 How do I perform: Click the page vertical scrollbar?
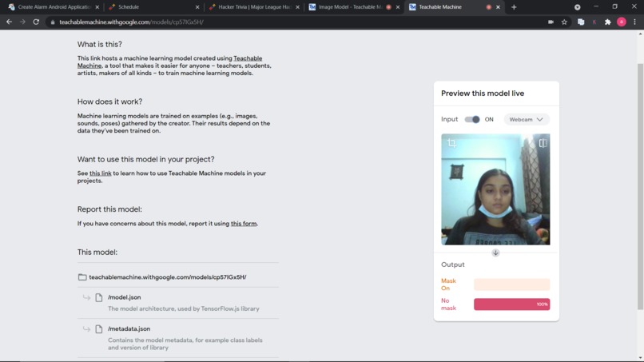click(x=640, y=187)
